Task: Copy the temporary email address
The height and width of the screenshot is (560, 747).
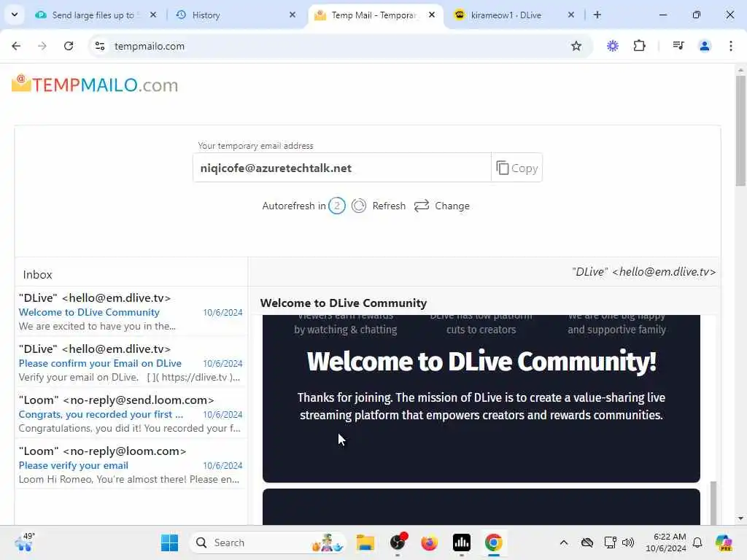Action: tap(516, 168)
